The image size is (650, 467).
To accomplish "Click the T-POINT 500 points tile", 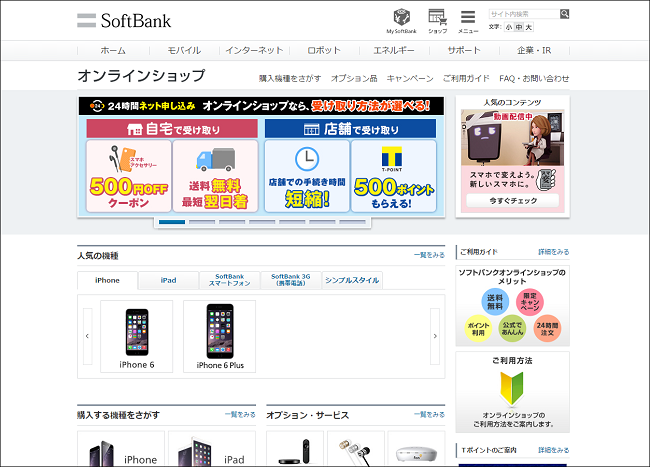I will [x=393, y=176].
